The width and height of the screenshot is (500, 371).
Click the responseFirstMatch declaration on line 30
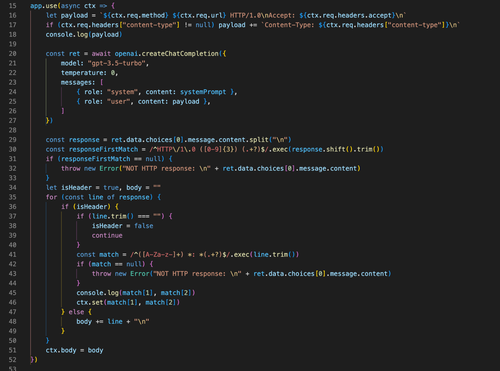click(x=103, y=149)
